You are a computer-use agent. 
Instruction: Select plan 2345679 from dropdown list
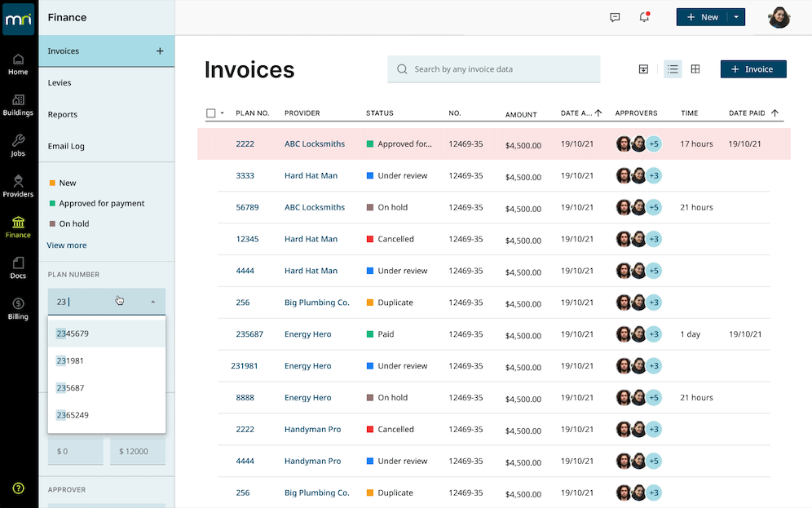(107, 334)
